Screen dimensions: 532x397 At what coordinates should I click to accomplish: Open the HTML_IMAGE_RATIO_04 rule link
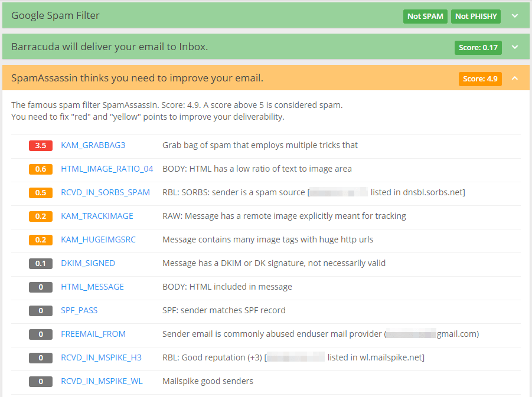point(107,169)
